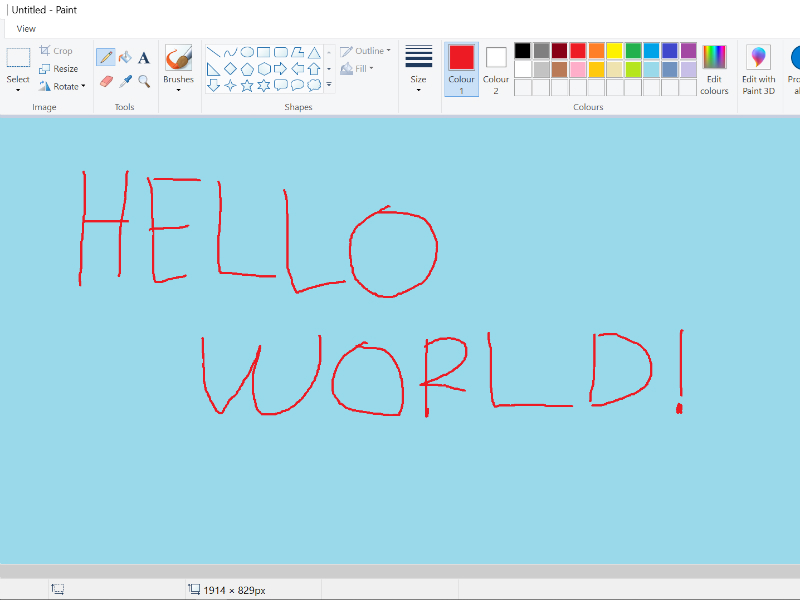This screenshot has height=600, width=800.
Task: Pick the yellow colour swatch
Action: point(616,50)
